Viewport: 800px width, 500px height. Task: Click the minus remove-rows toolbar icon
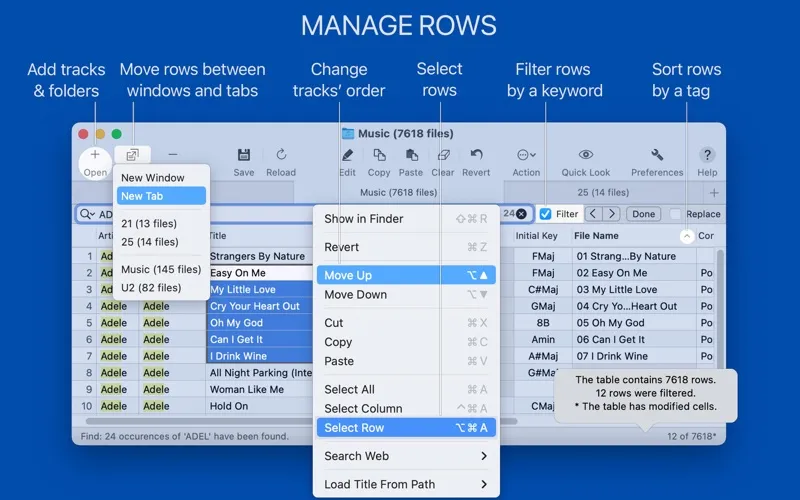[x=173, y=155]
